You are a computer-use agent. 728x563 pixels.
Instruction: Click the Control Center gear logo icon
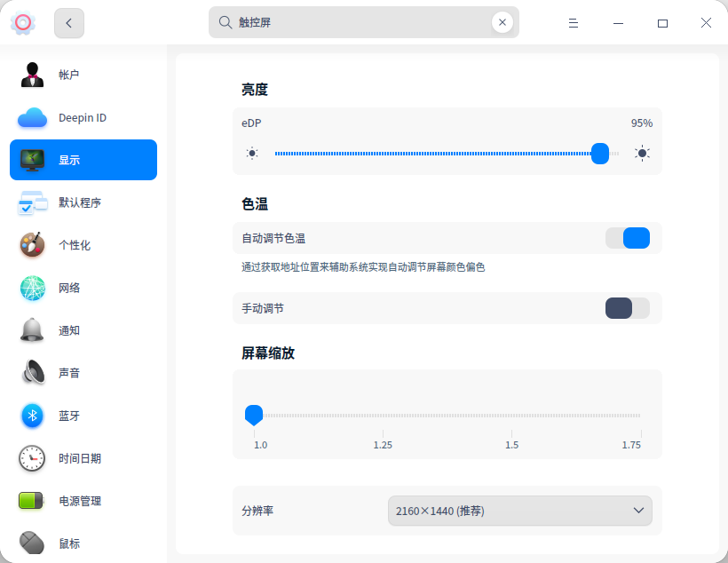tap(23, 23)
